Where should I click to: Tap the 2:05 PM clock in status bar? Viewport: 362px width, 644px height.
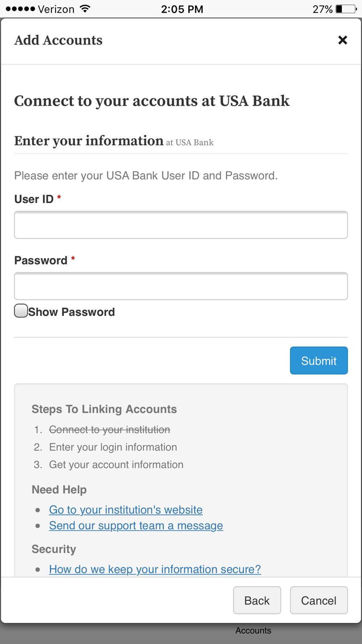click(182, 9)
